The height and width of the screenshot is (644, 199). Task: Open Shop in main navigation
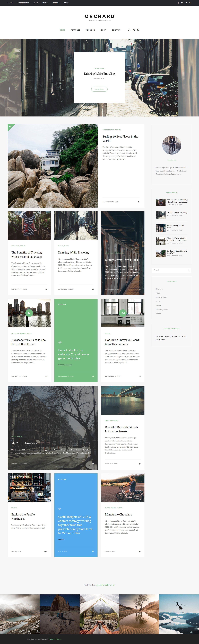[104, 30]
